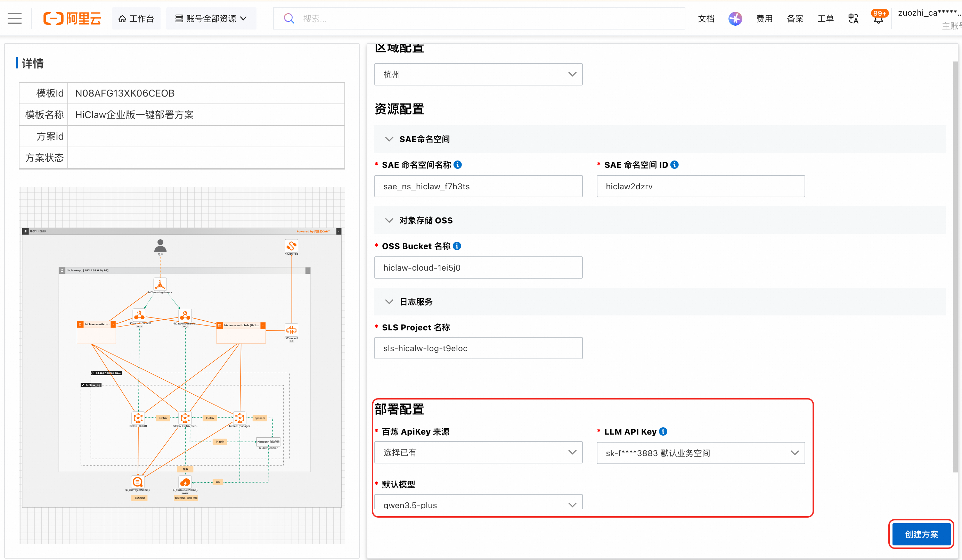Switch language with the translate icon
This screenshot has width=962, height=560.
point(853,18)
